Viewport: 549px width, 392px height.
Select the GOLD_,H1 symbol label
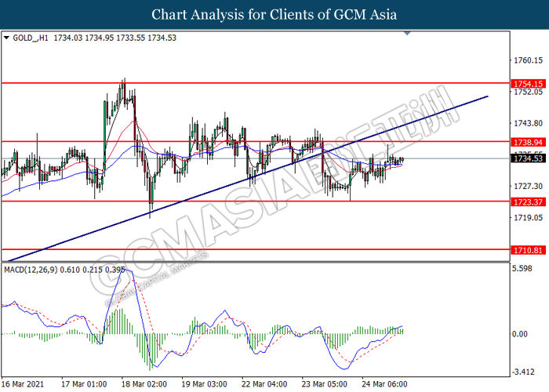pyautogui.click(x=31, y=38)
